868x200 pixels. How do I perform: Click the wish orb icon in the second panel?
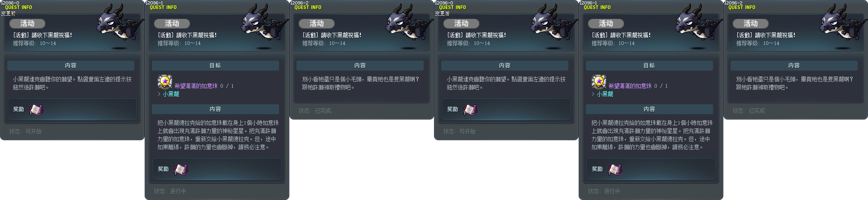(x=165, y=82)
